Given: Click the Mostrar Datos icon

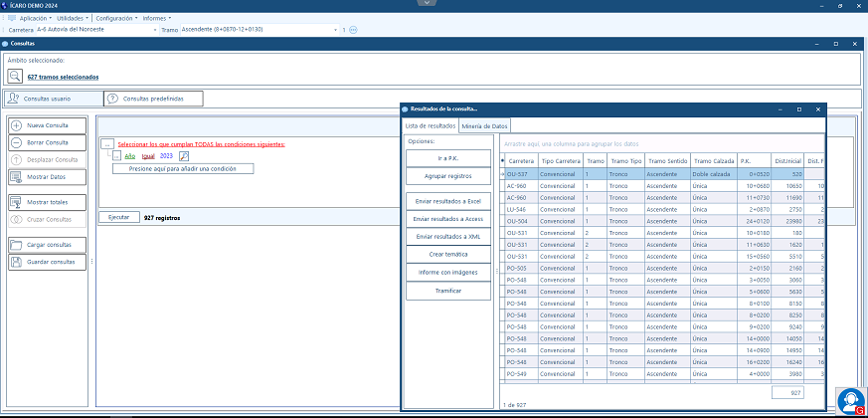Looking at the screenshot, I should 16,177.
